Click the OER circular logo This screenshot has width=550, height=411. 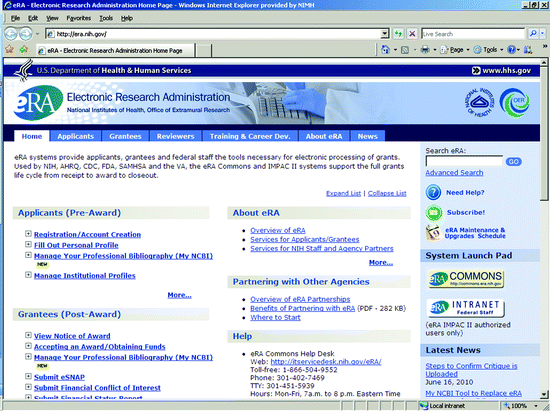point(515,102)
